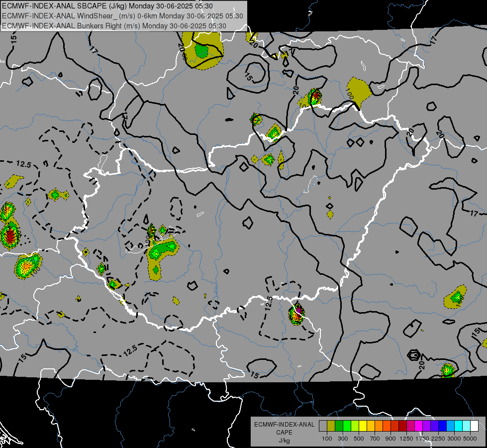The width and height of the screenshot is (487, 448).
Task: Click the 700 legend tick value
Action: pyautogui.click(x=375, y=439)
